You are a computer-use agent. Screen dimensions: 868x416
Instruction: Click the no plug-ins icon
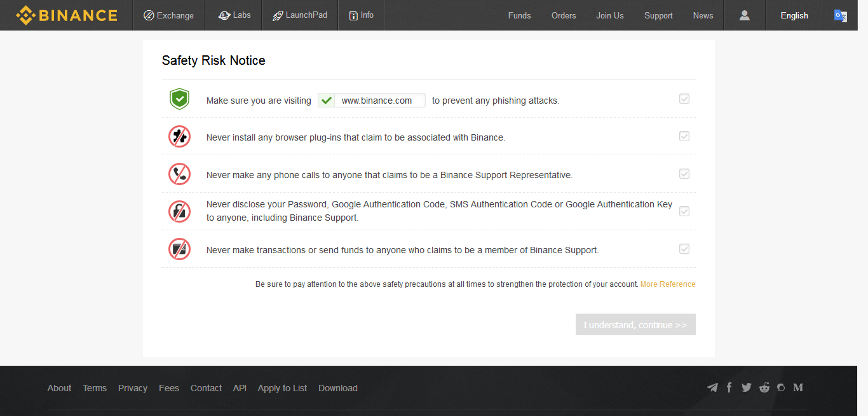(180, 136)
